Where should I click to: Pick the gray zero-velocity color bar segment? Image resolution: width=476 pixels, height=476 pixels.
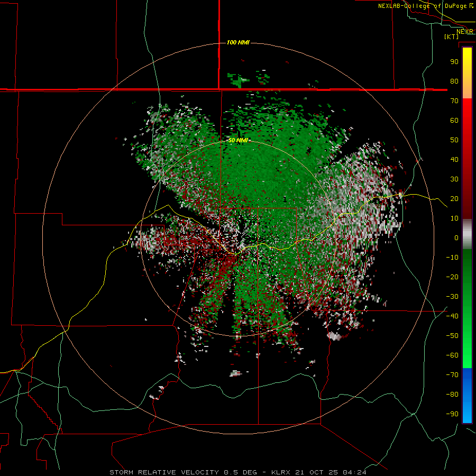click(x=467, y=234)
